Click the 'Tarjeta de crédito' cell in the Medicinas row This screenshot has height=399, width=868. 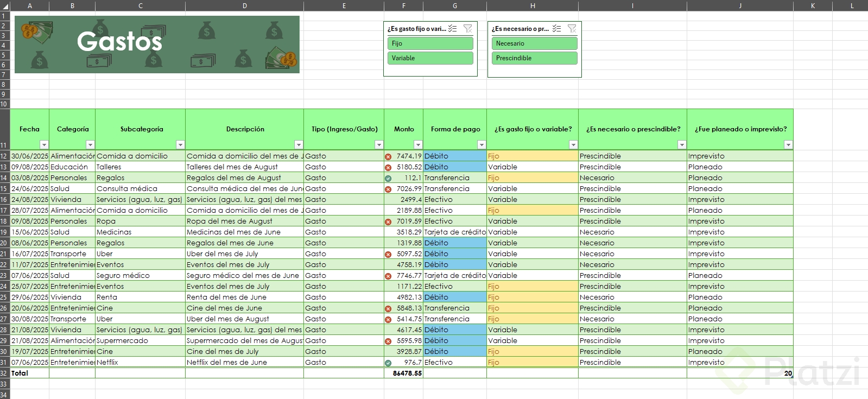coord(455,232)
